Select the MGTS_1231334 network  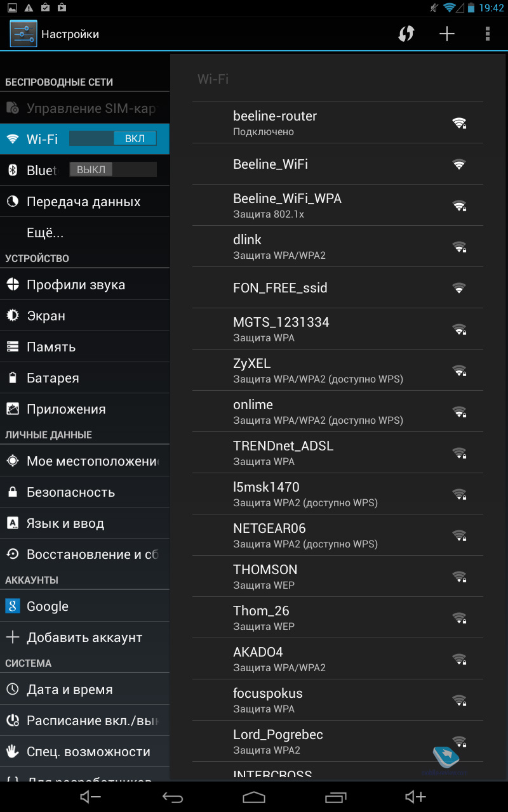coord(338,329)
